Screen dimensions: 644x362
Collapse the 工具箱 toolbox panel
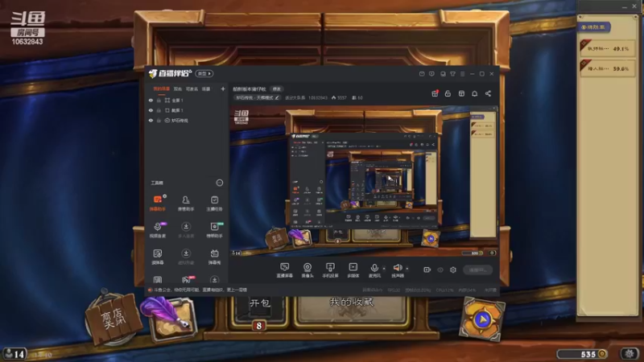click(x=220, y=183)
